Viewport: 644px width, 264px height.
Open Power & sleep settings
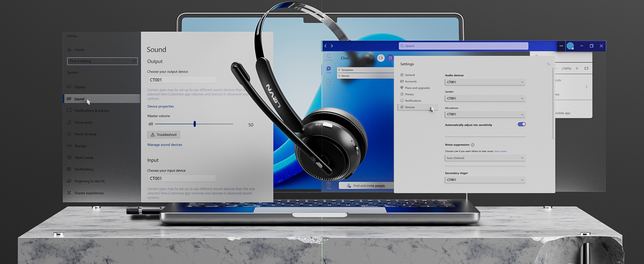coord(82,134)
